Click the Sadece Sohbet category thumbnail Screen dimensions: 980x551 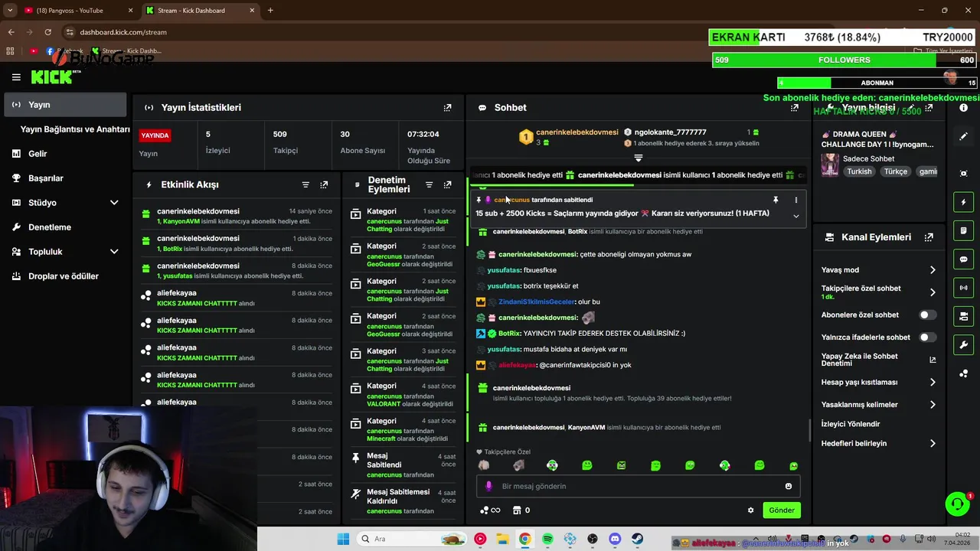point(830,165)
